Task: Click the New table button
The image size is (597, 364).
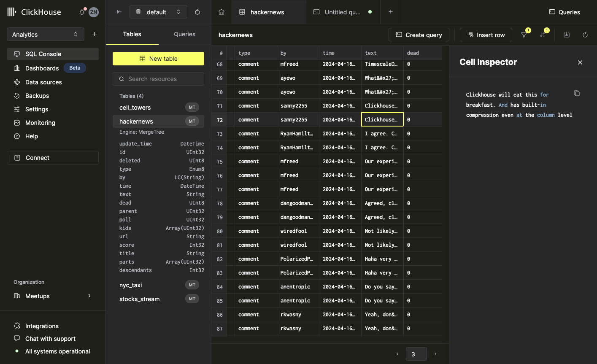Action: 158,59
